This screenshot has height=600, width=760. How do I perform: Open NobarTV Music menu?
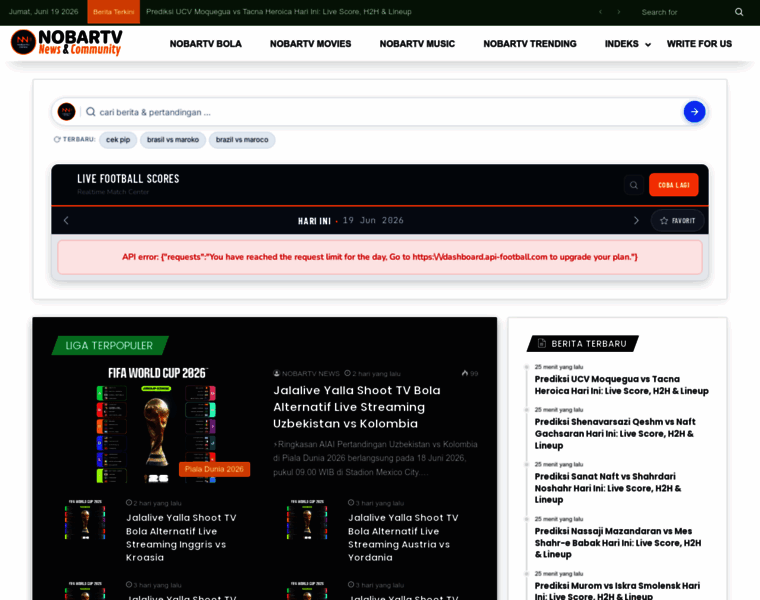coord(417,44)
